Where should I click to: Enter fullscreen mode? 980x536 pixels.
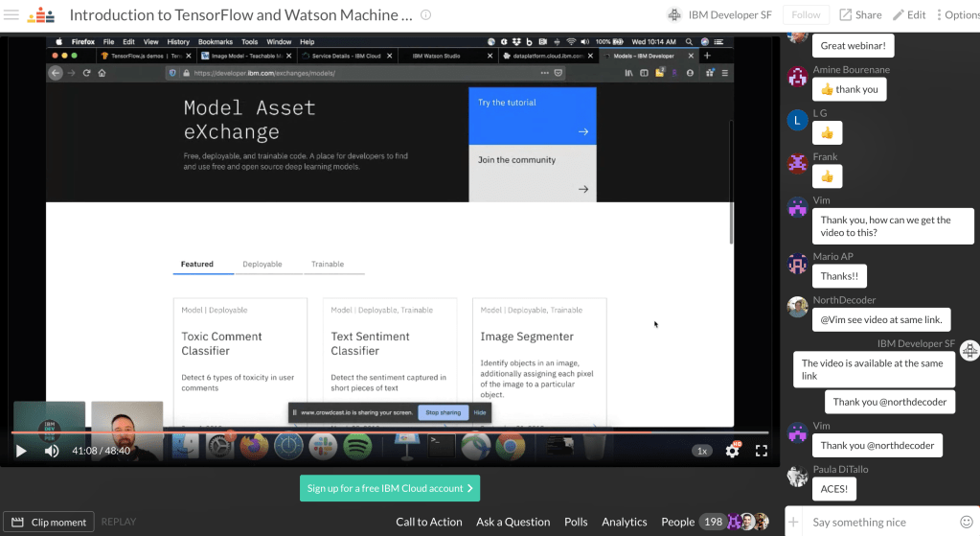point(762,451)
